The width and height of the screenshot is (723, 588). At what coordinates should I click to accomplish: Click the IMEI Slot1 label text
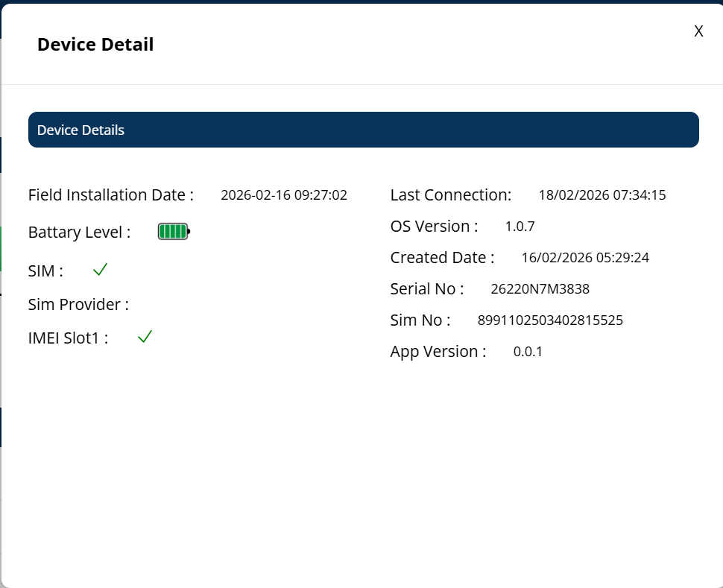tap(68, 338)
